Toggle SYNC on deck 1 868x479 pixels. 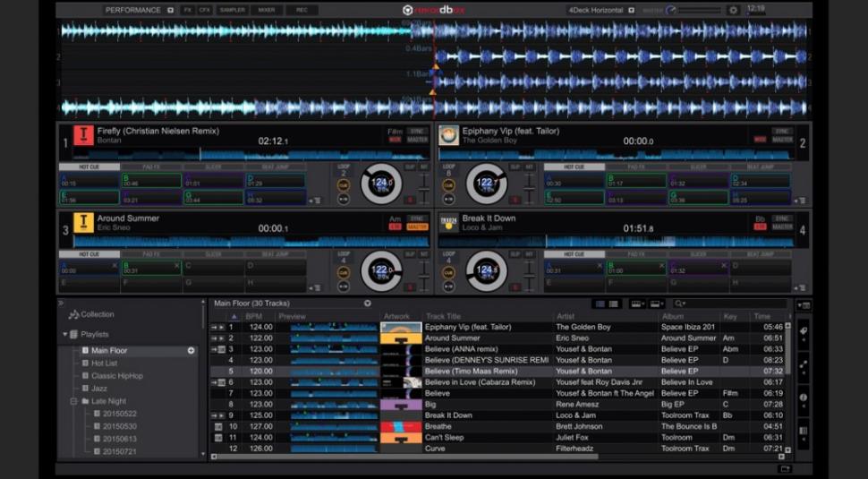[x=417, y=131]
